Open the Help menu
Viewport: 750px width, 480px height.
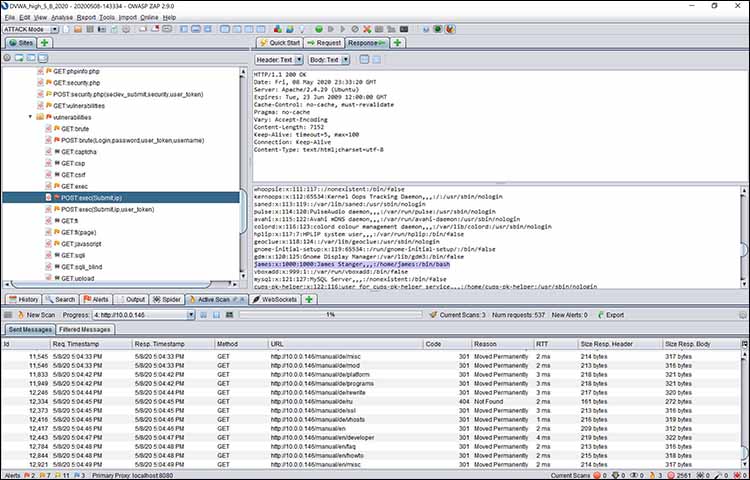[x=169, y=17]
